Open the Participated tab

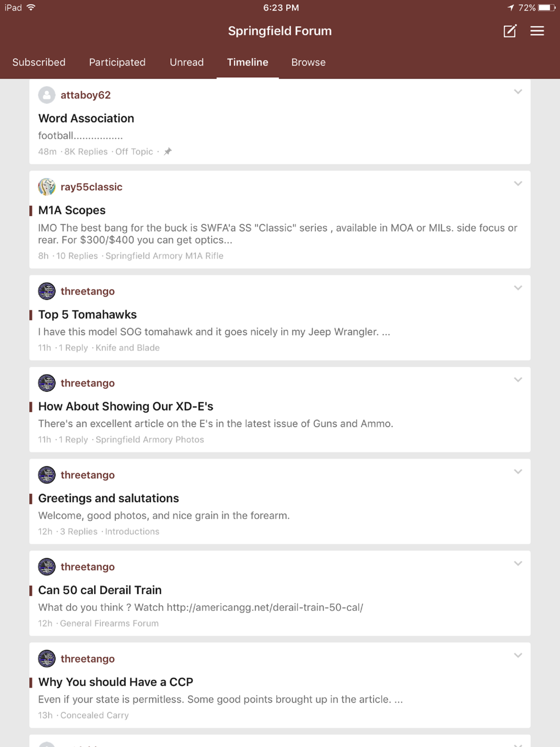coord(117,62)
